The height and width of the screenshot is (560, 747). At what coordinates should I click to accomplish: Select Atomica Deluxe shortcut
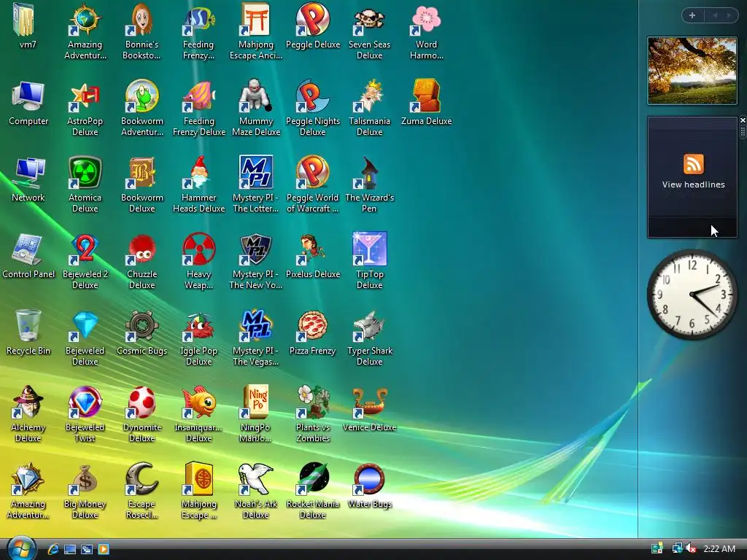coord(85,185)
